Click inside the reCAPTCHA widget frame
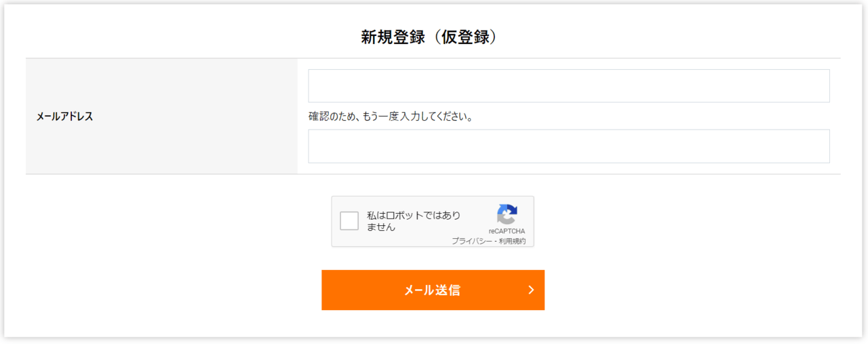 [433, 222]
